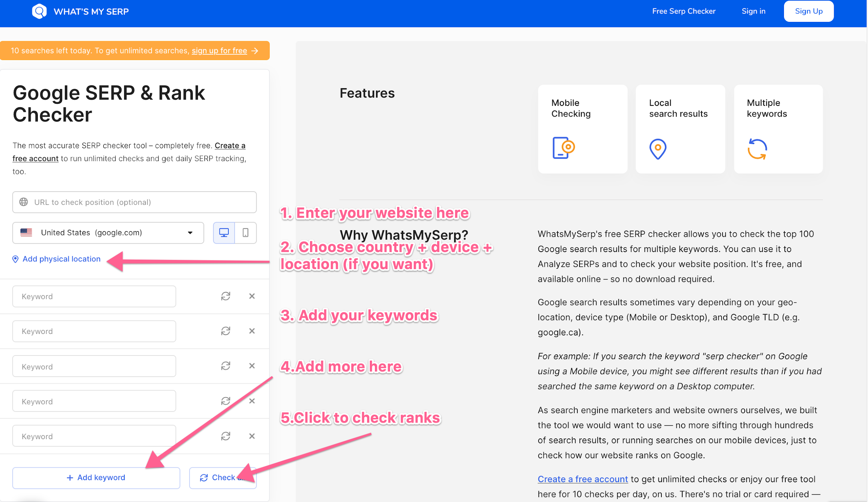
Task: Click the map pin icon beside Add physical location
Action: pyautogui.click(x=15, y=259)
